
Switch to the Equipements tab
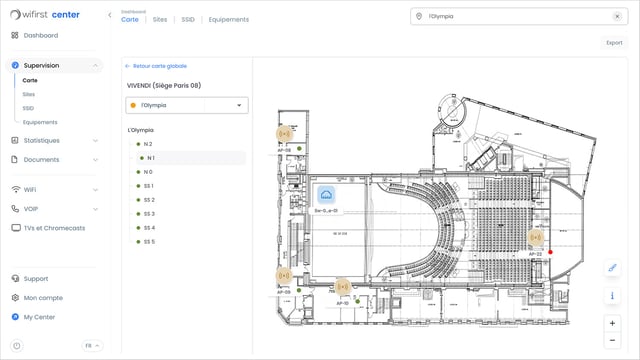[229, 20]
